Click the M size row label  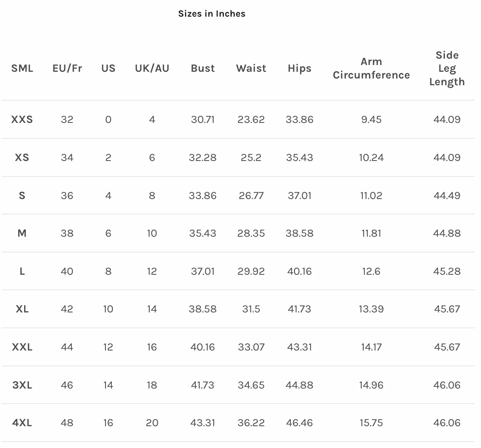point(22,233)
